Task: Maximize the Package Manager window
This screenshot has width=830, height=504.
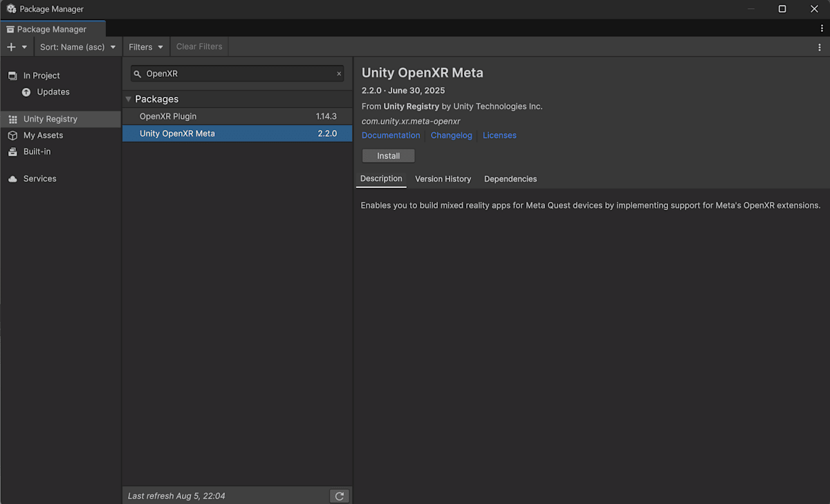Action: tap(782, 9)
